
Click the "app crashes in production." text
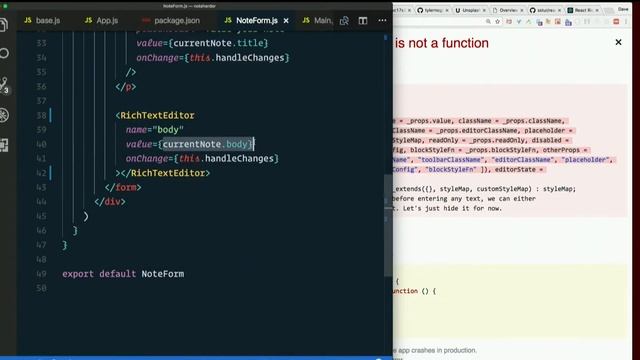(x=437, y=350)
